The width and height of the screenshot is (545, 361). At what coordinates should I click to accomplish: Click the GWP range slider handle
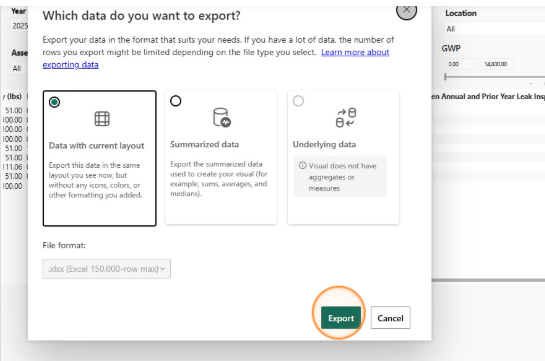click(x=446, y=77)
